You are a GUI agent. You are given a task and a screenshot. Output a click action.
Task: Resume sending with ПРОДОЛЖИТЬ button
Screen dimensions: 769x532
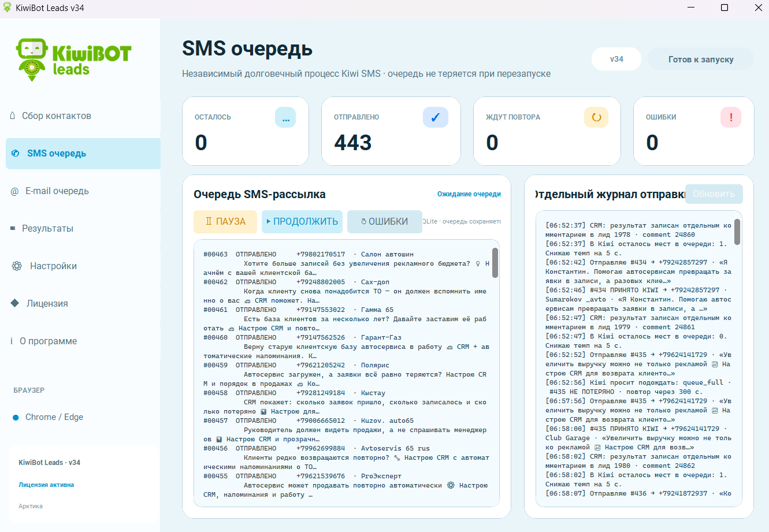[302, 222]
